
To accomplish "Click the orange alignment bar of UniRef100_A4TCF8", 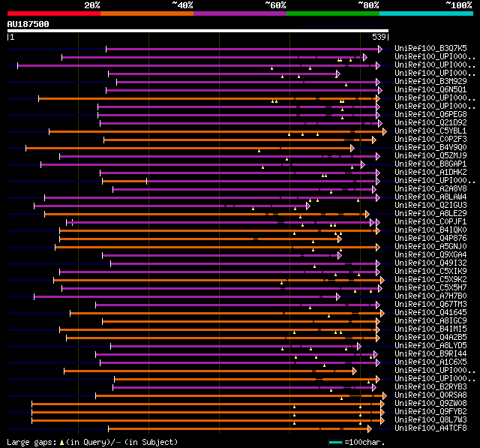I will [240, 429].
